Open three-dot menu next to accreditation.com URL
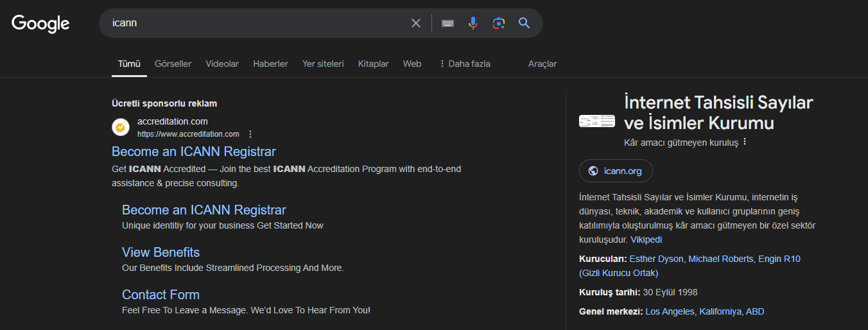Screen dimensions: 868x330 [250, 134]
